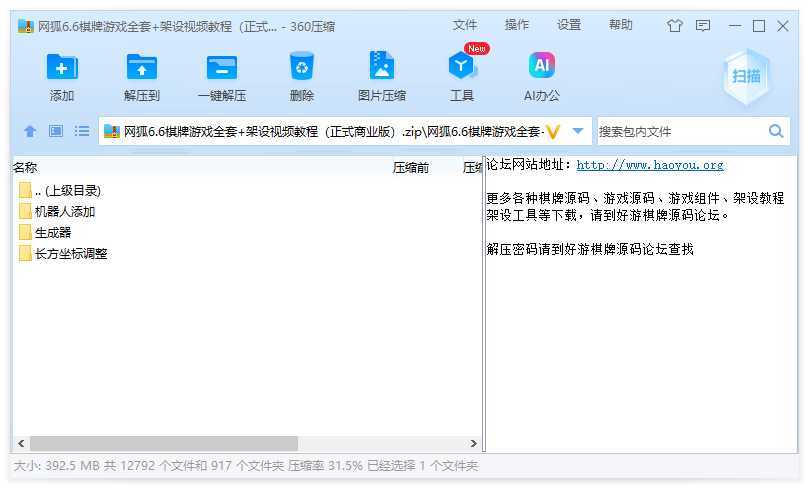Open the 图片压缩 image compression tool
This screenshot has width=809, height=488.
[381, 68]
